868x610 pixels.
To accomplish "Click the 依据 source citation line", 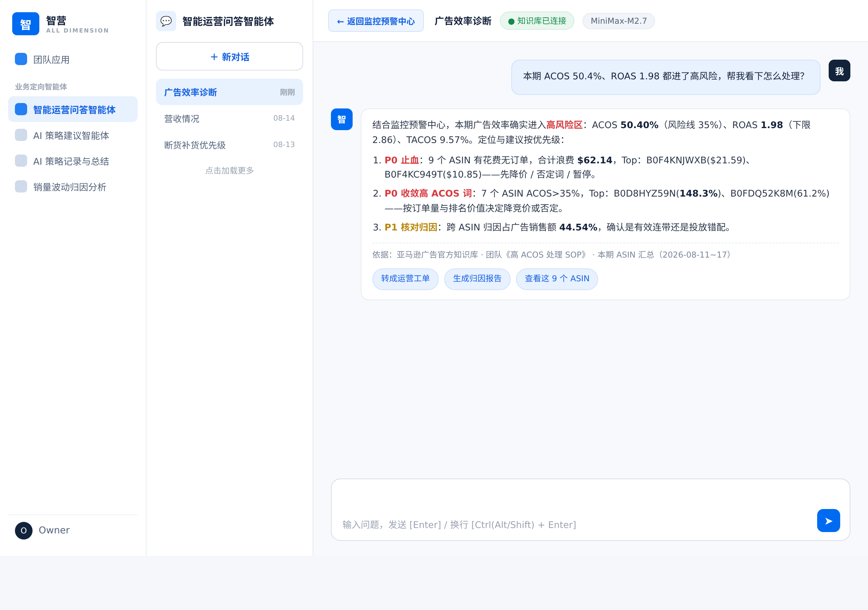I will (551, 255).
